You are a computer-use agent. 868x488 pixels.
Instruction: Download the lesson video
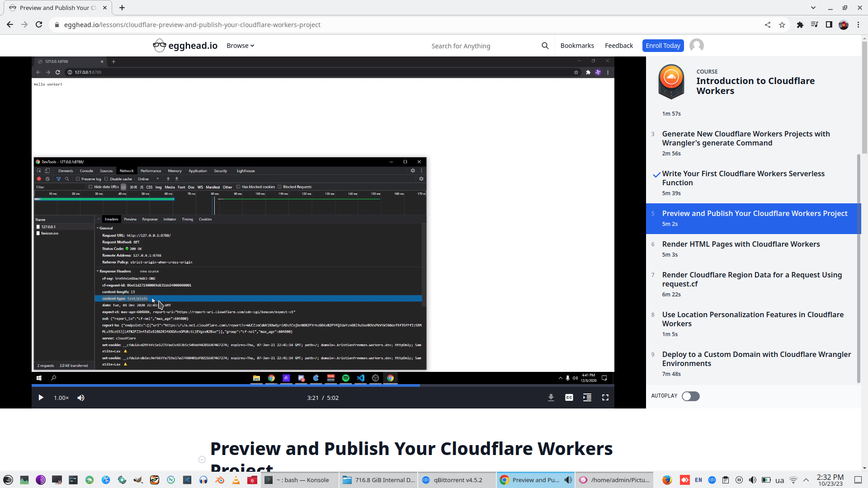click(551, 398)
